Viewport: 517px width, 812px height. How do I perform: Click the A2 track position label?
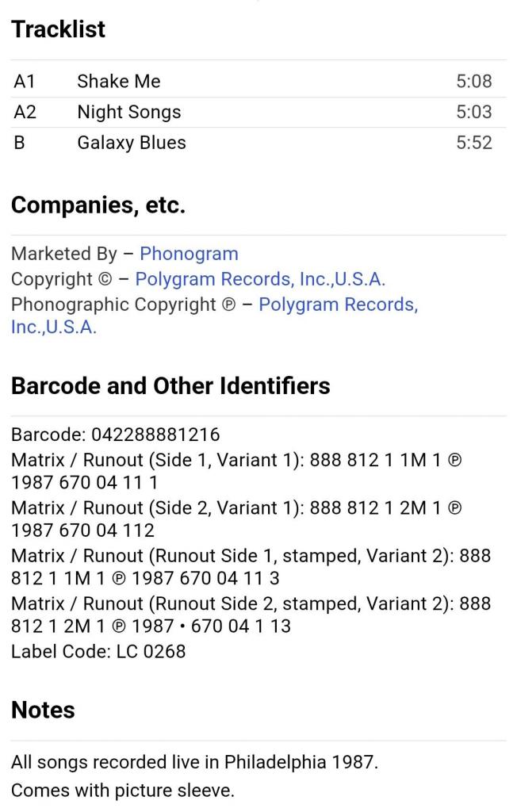[25, 112]
